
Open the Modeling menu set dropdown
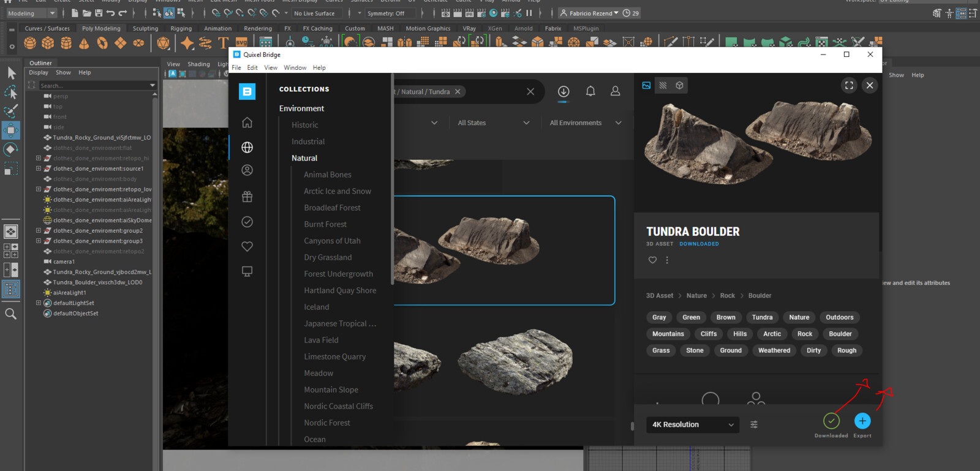click(31, 13)
